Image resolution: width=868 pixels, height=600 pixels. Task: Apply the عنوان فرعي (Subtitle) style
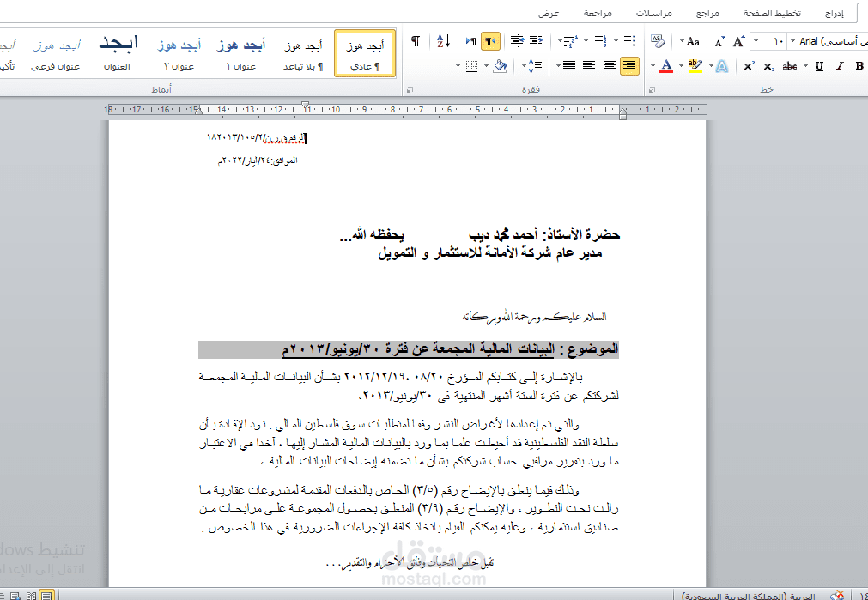click(x=55, y=54)
